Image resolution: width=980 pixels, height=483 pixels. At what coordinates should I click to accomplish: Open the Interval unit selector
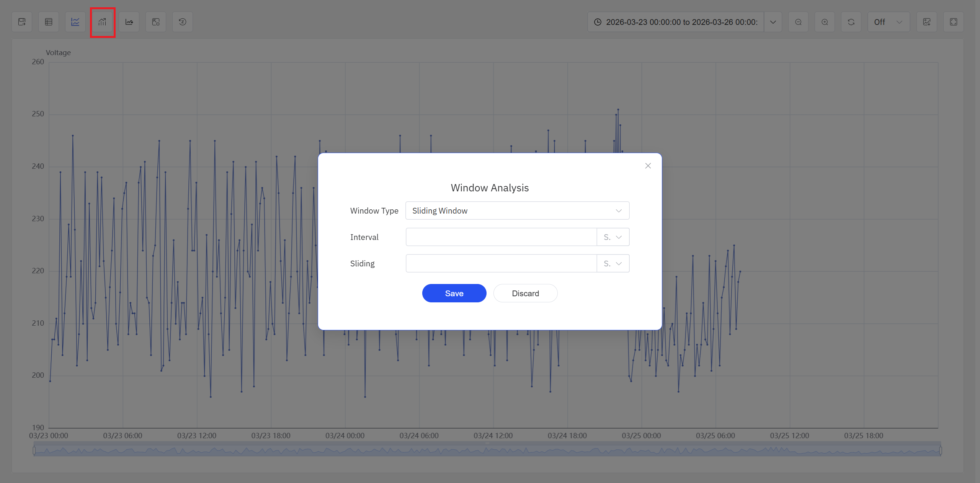[612, 237]
